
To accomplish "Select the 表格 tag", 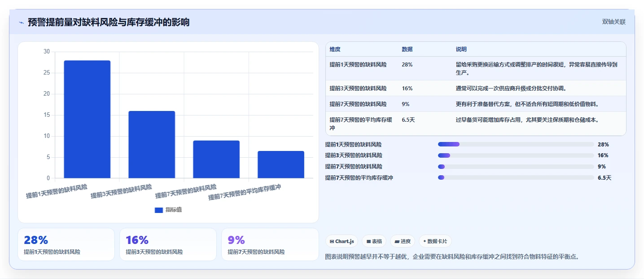I will tap(374, 241).
